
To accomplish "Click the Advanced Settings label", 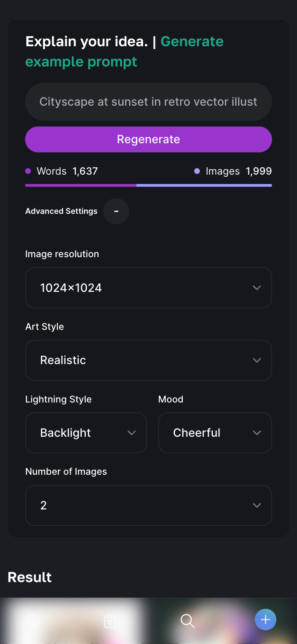I will (x=61, y=211).
